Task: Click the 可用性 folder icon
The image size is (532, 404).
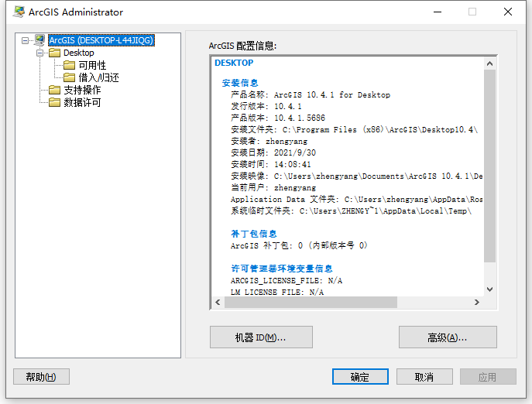Action: pos(69,65)
